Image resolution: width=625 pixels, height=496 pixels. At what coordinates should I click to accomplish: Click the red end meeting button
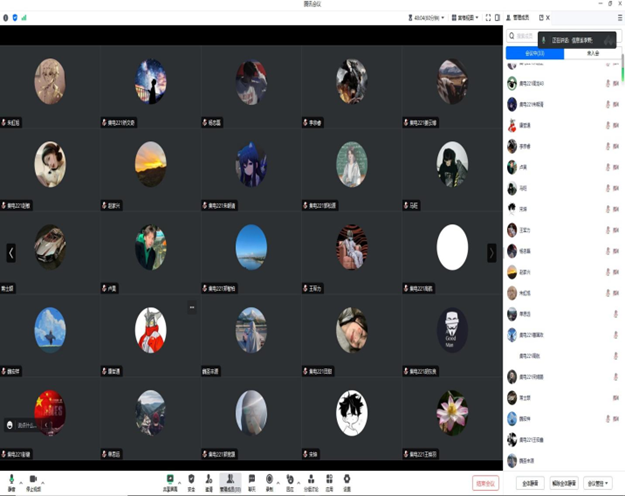click(486, 483)
